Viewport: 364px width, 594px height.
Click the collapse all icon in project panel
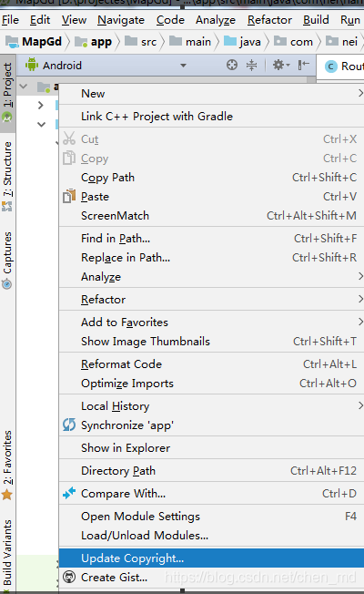tap(252, 66)
